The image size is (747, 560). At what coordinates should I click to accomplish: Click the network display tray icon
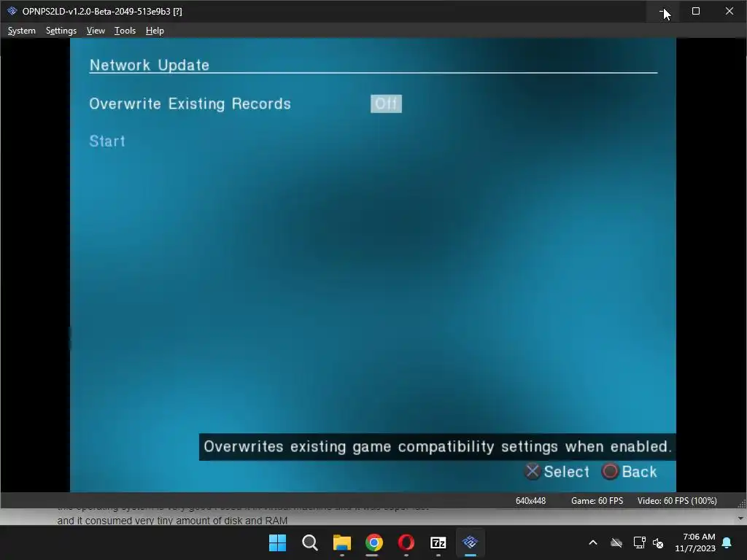click(639, 542)
